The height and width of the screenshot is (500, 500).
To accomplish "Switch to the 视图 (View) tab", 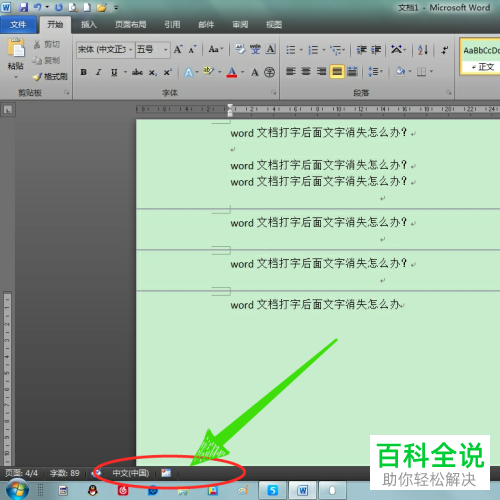I will (x=274, y=24).
